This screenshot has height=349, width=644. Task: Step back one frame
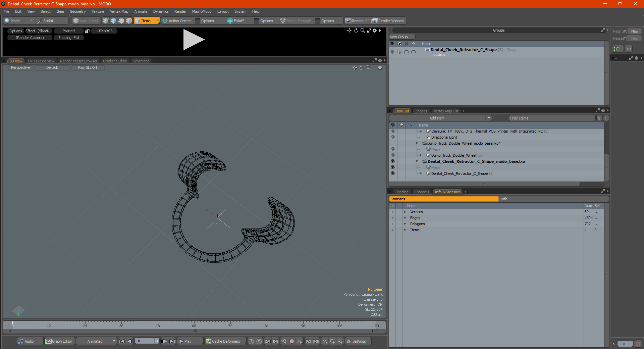pyautogui.click(x=130, y=341)
